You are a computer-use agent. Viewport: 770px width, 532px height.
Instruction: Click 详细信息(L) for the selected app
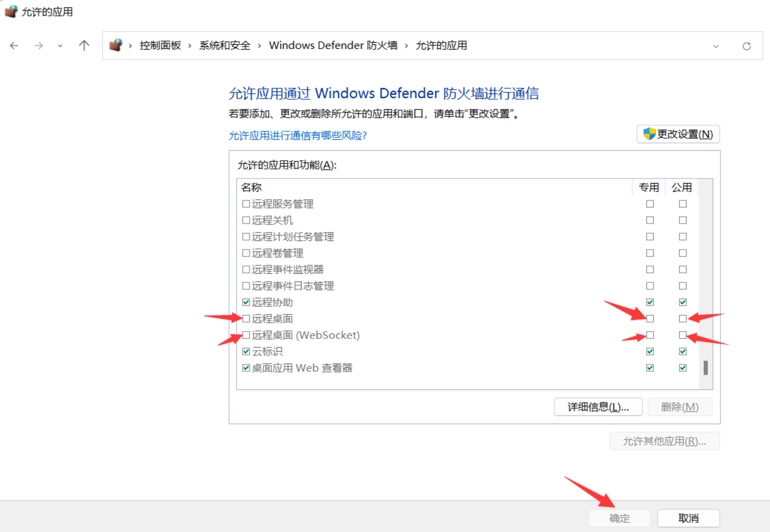point(598,407)
